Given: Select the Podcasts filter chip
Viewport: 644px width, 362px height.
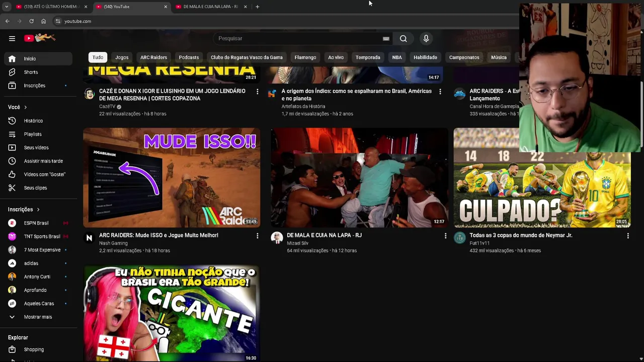Looking at the screenshot, I should point(189,57).
